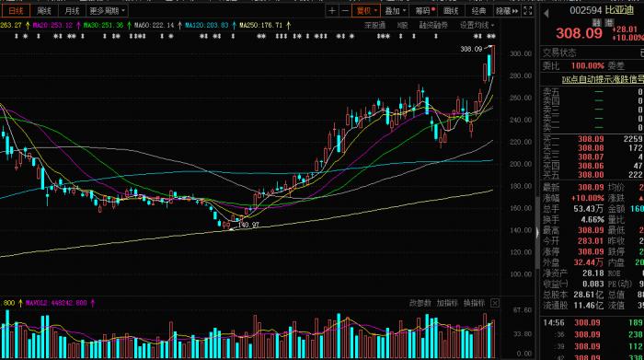Click the DK点自动提示涨跌信号 link
This screenshot has height=360, width=644.
click(x=603, y=79)
